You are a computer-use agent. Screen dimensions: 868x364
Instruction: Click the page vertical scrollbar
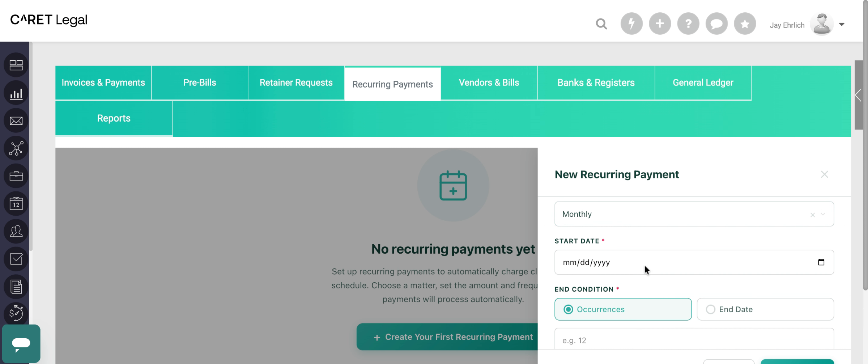pyautogui.click(x=865, y=145)
